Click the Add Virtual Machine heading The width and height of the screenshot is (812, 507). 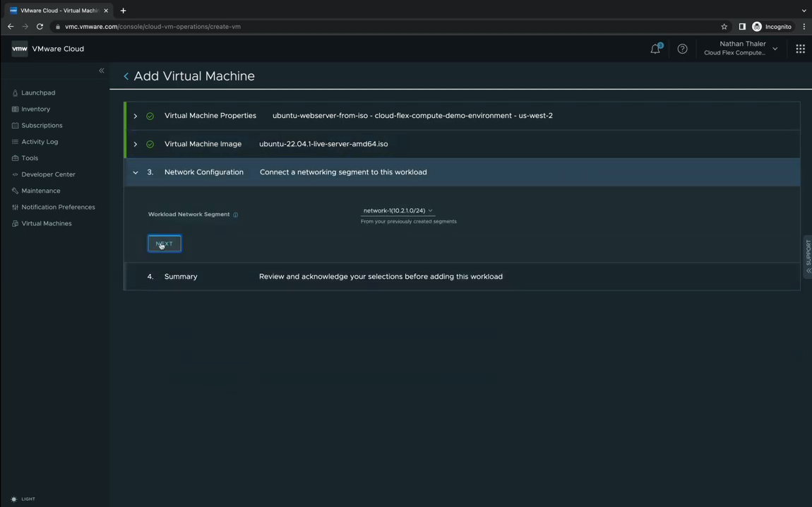click(194, 76)
